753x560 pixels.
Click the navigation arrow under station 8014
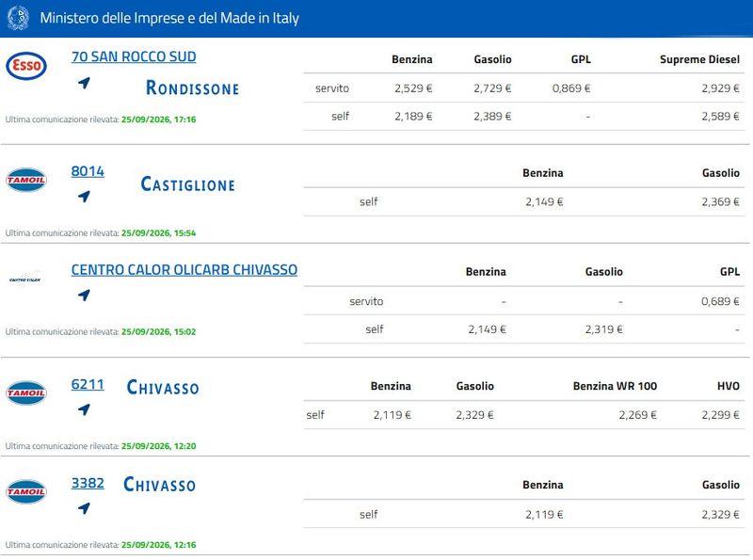(x=84, y=196)
